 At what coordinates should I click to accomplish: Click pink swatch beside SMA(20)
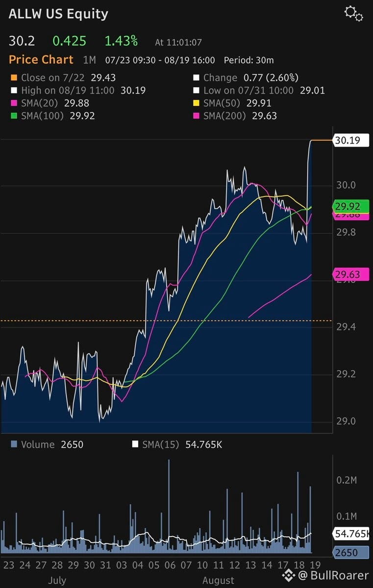click(x=13, y=103)
